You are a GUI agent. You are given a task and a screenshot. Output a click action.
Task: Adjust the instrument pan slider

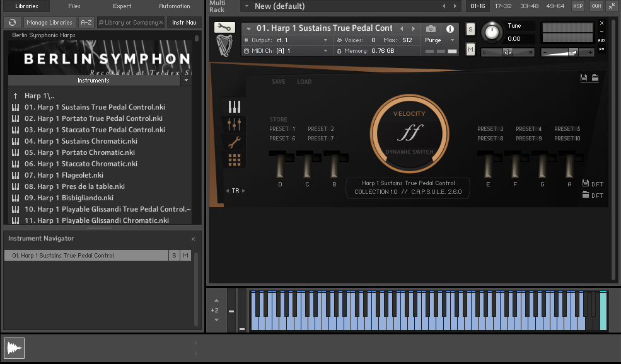508,52
